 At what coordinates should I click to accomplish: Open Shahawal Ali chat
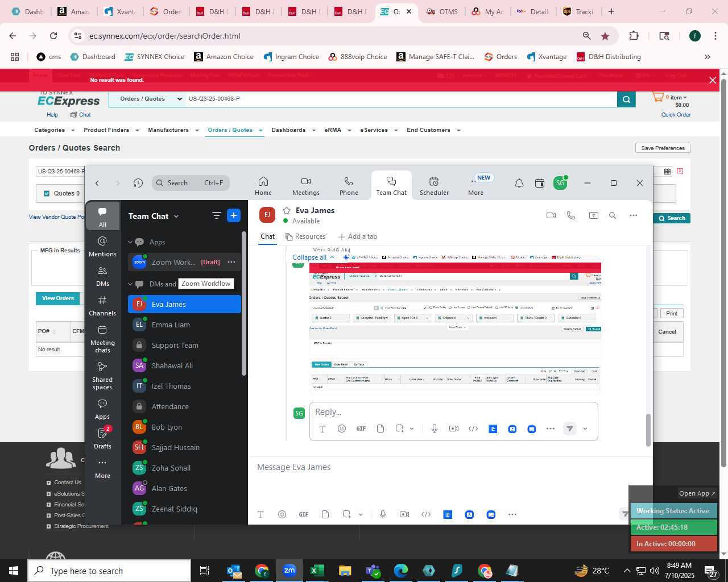[184, 365]
